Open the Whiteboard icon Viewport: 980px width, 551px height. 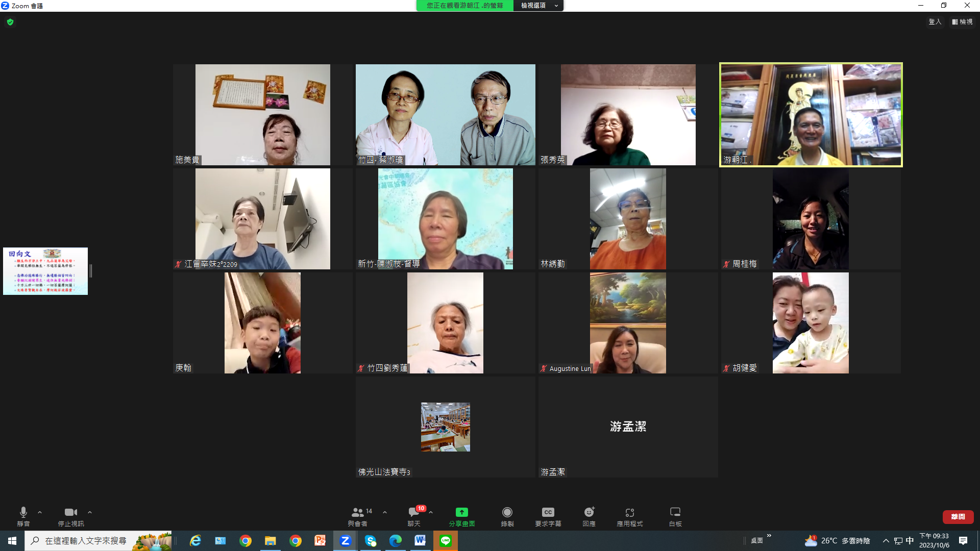675,513
